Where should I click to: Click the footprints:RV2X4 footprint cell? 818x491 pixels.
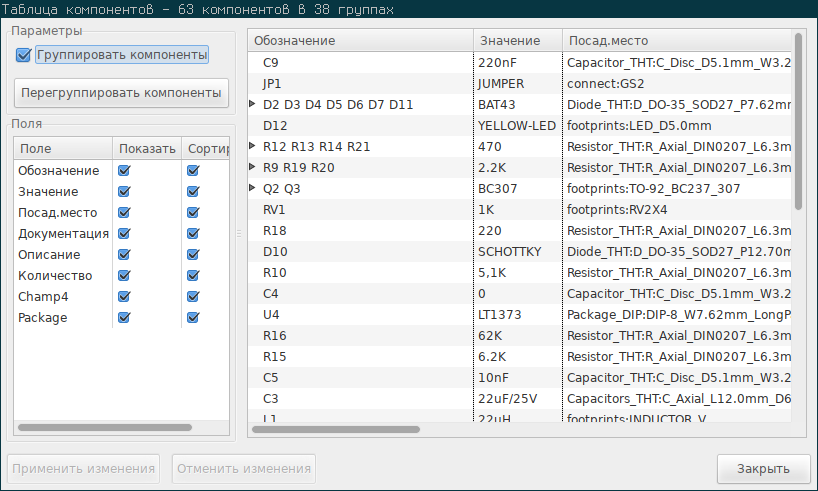(677, 210)
